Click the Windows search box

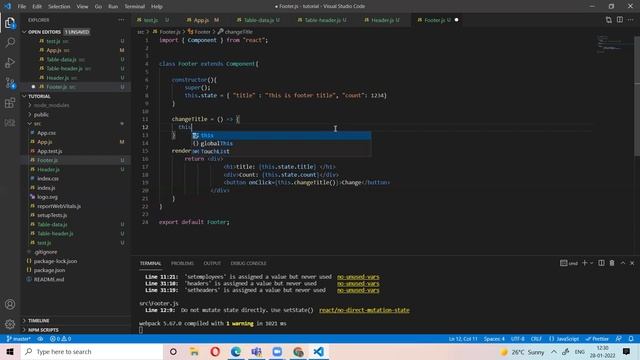92,351
